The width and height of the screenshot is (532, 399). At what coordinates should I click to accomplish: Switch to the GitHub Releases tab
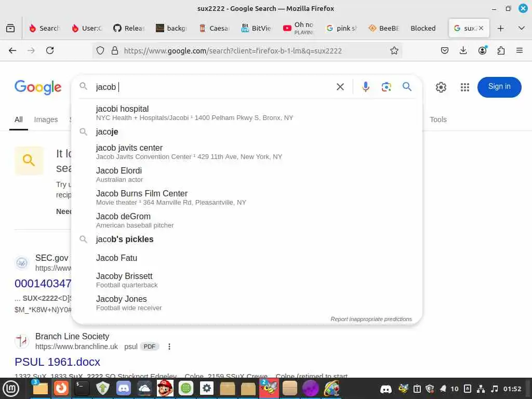[x=129, y=28]
